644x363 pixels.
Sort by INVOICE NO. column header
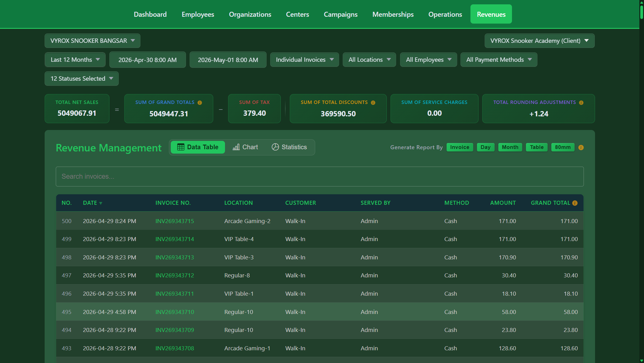click(x=173, y=203)
